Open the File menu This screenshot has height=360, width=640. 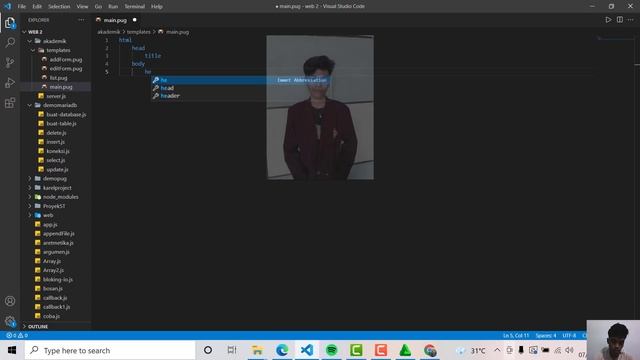tap(22, 7)
